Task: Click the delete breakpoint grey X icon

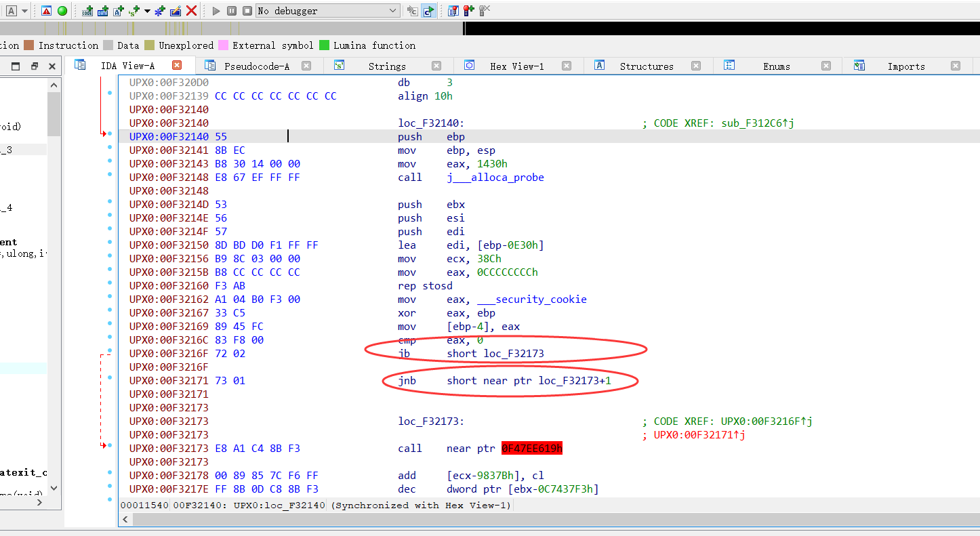Action: (x=485, y=11)
